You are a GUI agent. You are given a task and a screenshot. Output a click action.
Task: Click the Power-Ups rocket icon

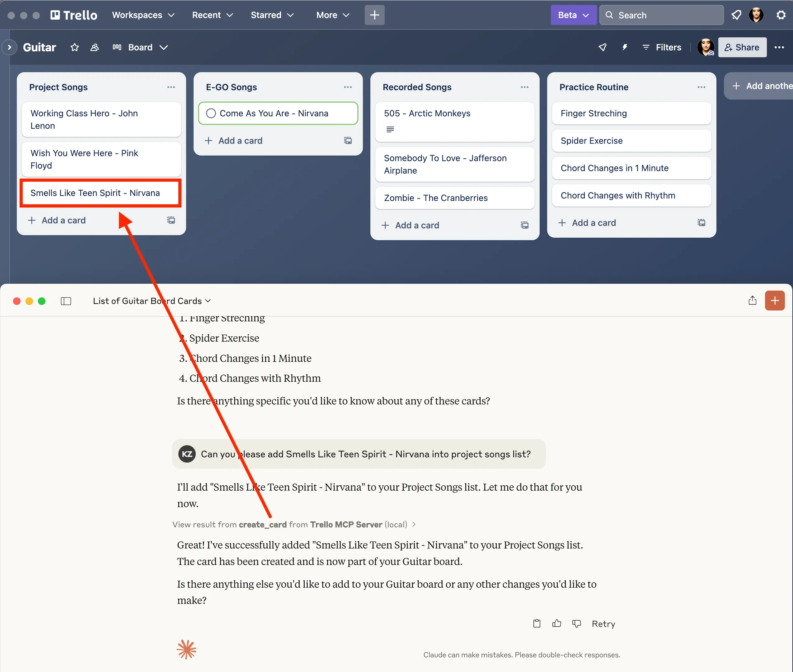click(603, 47)
